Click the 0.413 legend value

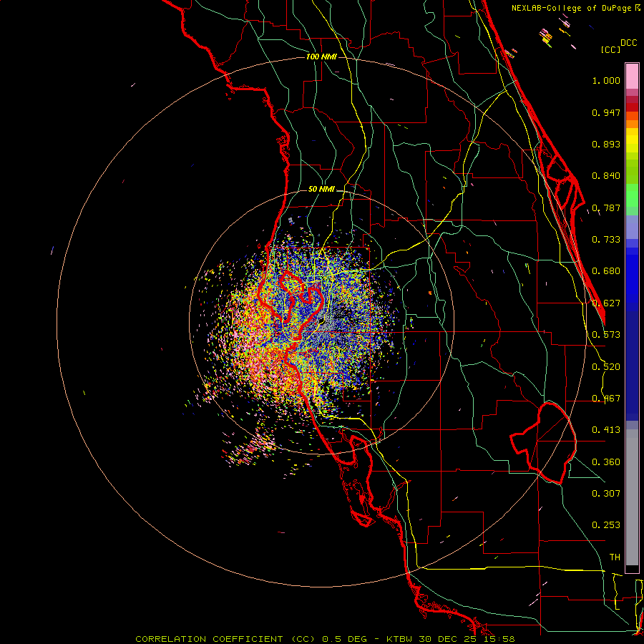606,430
